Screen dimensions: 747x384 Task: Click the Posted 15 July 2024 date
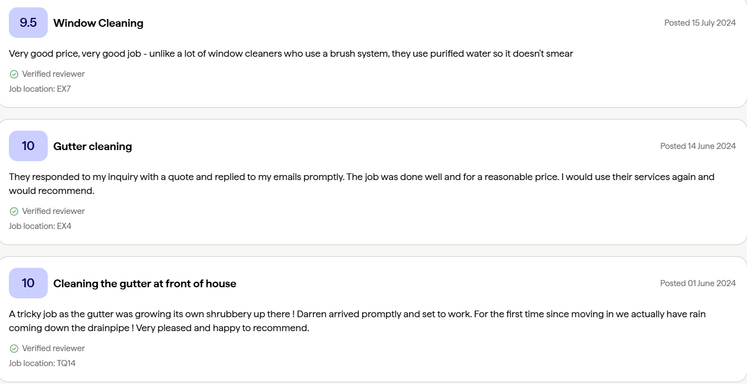tap(700, 23)
